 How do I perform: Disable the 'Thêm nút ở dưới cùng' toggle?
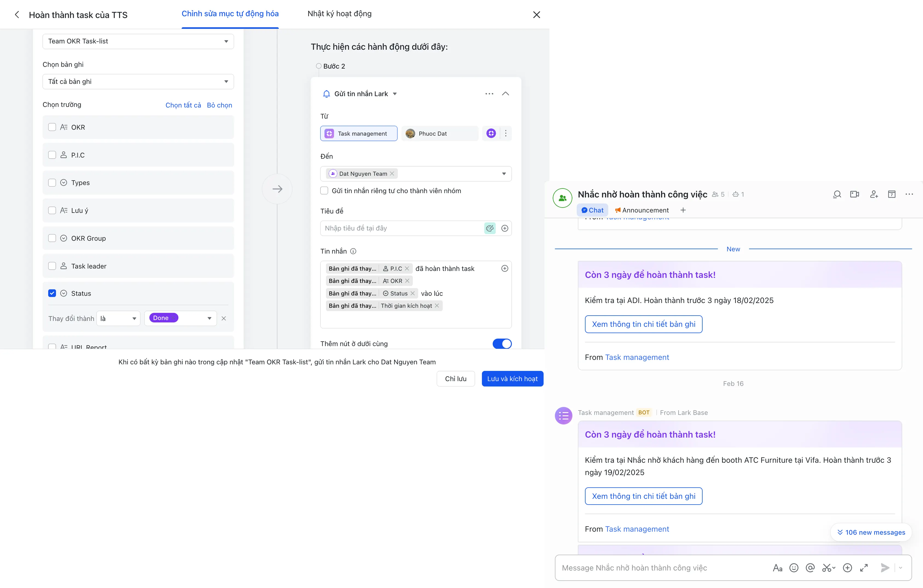click(x=502, y=344)
